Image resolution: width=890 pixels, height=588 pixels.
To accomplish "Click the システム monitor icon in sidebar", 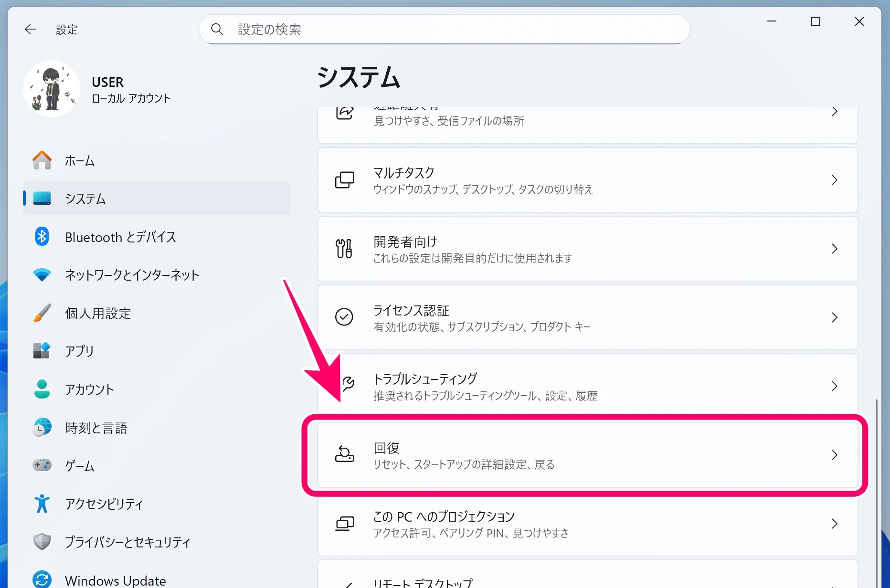I will point(42,198).
